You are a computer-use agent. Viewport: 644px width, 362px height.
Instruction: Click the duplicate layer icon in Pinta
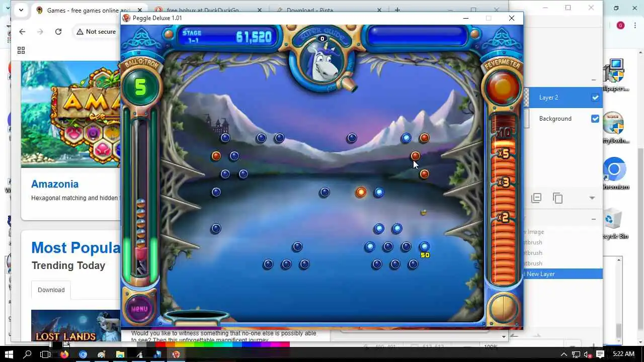[557, 198]
